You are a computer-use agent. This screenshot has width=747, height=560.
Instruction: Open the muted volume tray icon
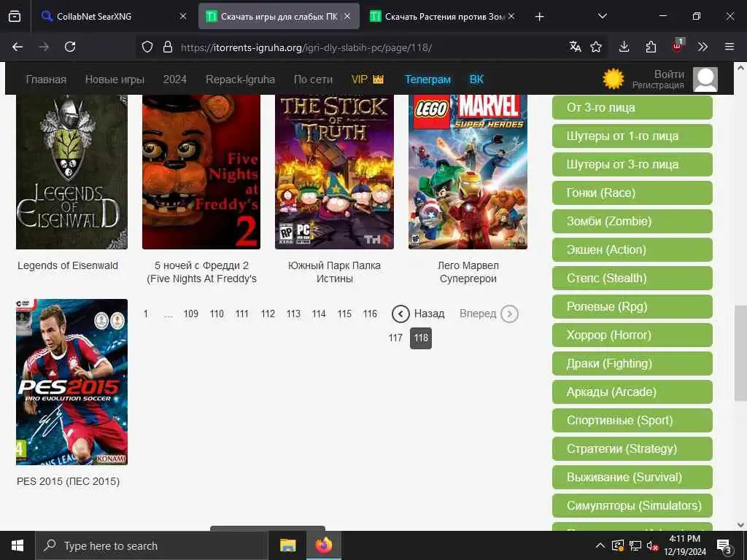click(652, 546)
